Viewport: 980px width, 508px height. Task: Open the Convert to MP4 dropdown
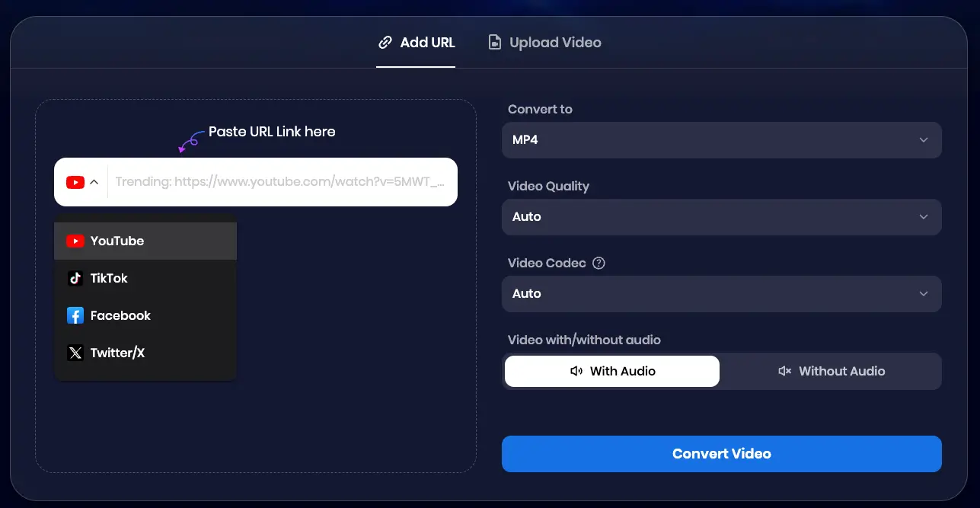pyautogui.click(x=721, y=140)
